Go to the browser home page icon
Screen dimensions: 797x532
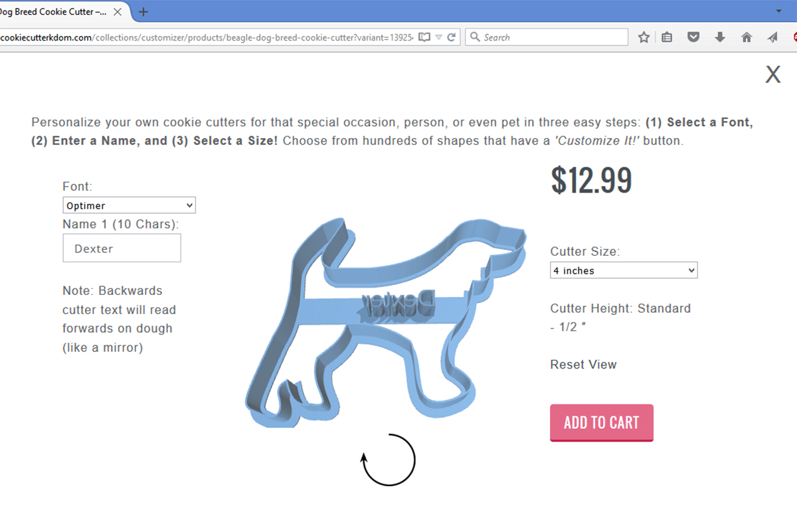coord(747,37)
